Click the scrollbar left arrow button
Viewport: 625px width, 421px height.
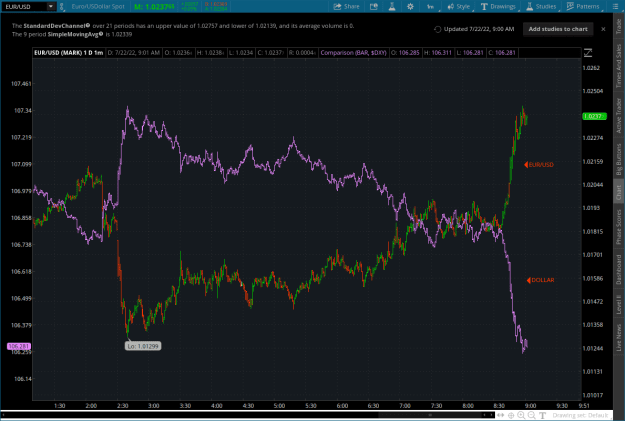[x=3, y=415]
